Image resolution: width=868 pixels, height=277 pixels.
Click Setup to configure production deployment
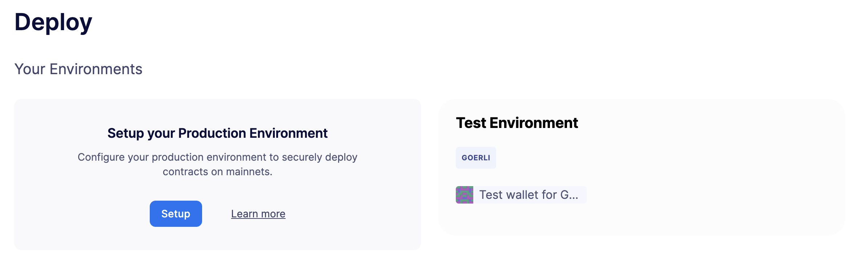tap(176, 214)
